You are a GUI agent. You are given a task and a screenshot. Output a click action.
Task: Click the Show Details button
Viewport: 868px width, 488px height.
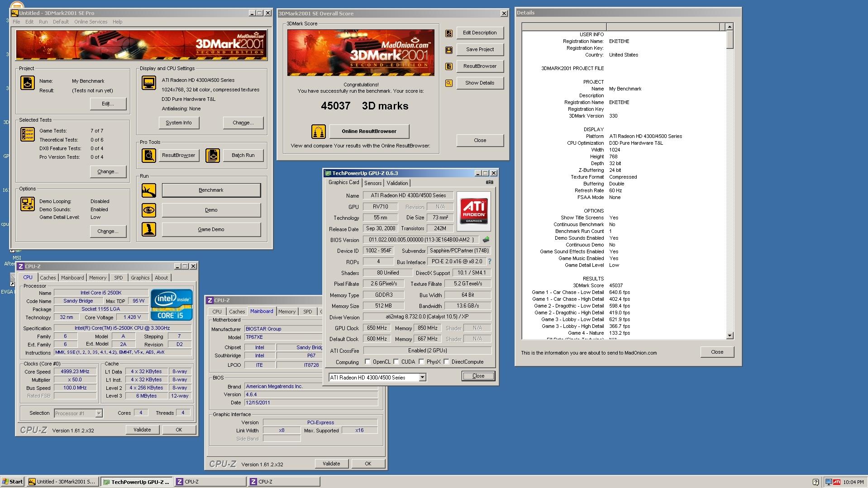(x=480, y=83)
